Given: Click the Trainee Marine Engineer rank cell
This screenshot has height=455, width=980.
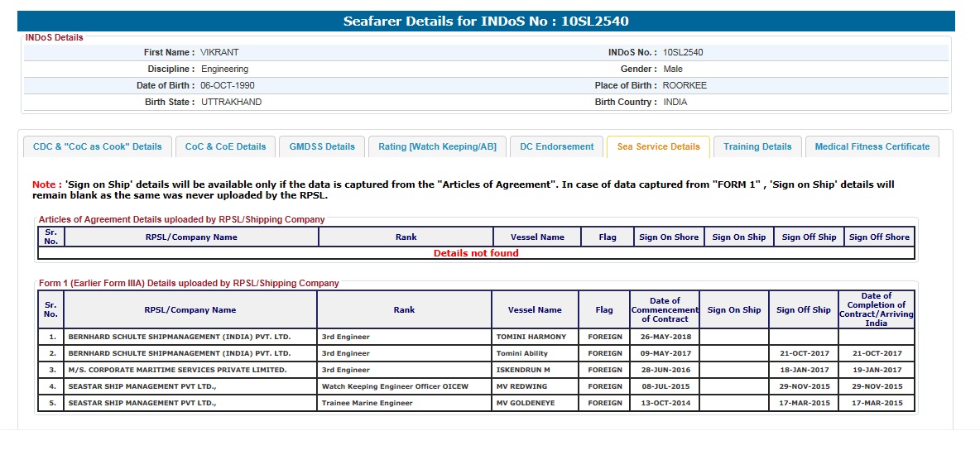Looking at the screenshot, I should [x=367, y=403].
